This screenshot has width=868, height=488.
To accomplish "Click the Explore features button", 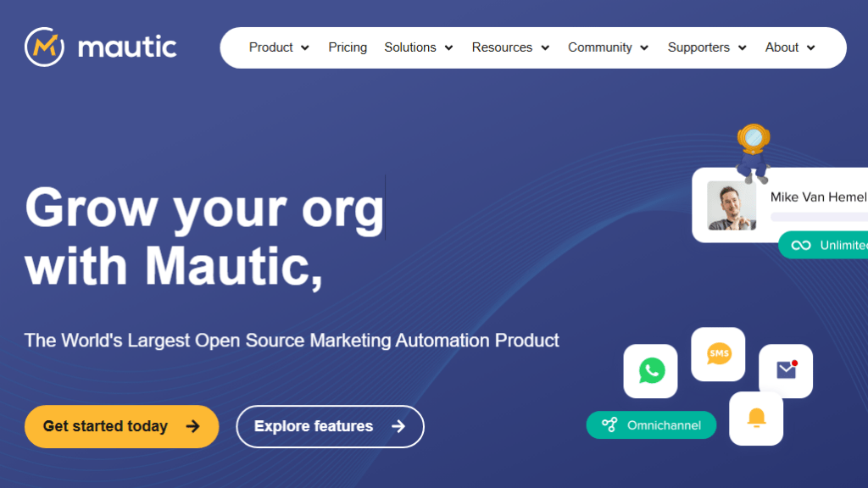I will click(x=330, y=427).
